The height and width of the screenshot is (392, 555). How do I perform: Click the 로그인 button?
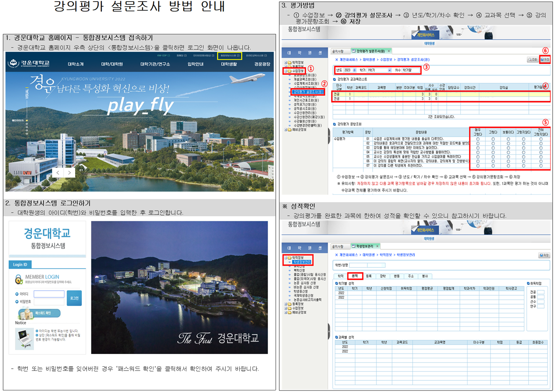click(x=74, y=298)
